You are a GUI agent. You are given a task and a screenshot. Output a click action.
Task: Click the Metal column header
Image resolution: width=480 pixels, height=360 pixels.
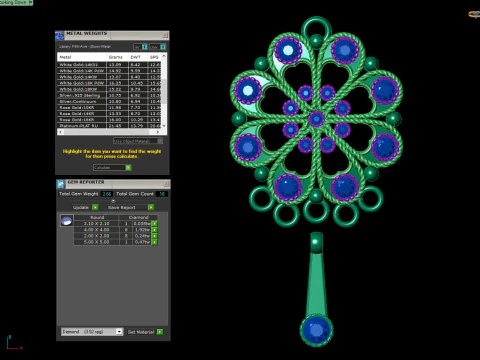82,57
